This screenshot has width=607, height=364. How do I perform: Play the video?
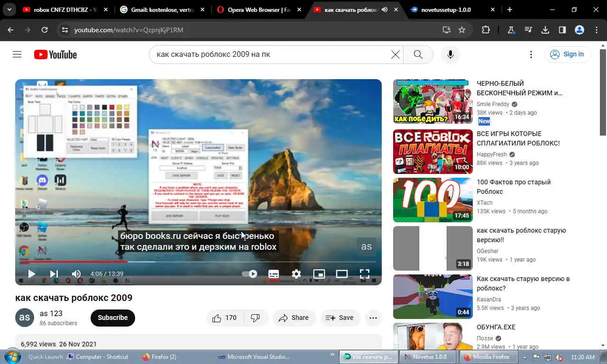coord(31,274)
